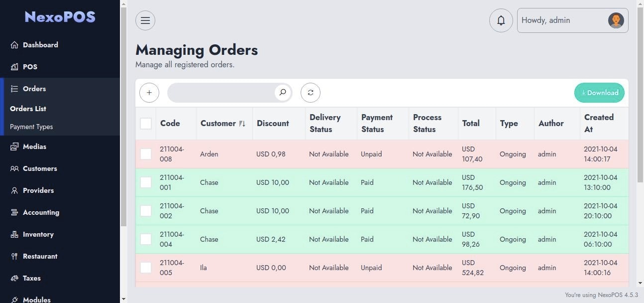Expand the Customers sidebar menu
Image resolution: width=644 pixels, height=303 pixels.
(x=40, y=168)
